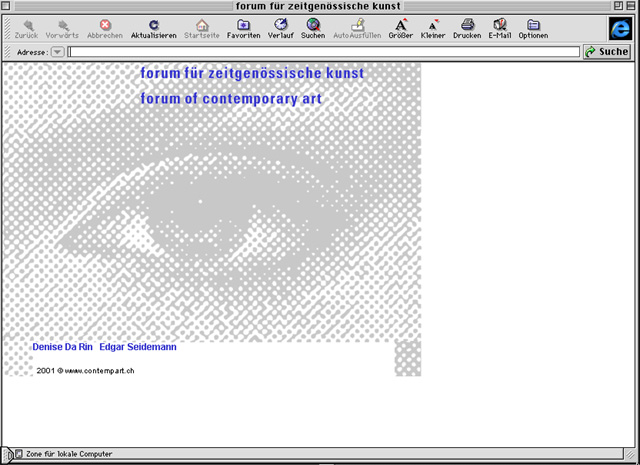640x465 pixels.
Task: Click the Vorwärts forward arrow icon
Action: (x=62, y=24)
